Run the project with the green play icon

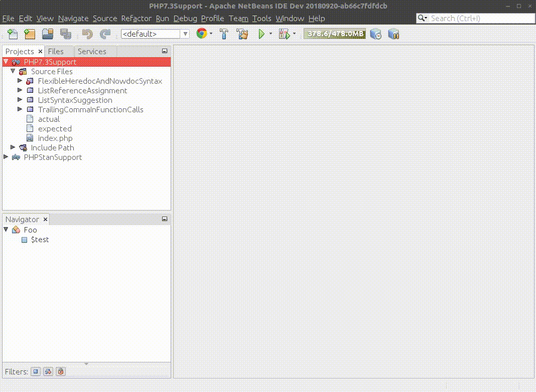click(261, 34)
